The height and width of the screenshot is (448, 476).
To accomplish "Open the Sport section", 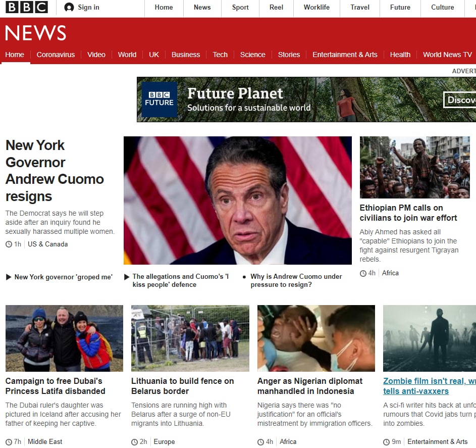I will pos(240,7).
